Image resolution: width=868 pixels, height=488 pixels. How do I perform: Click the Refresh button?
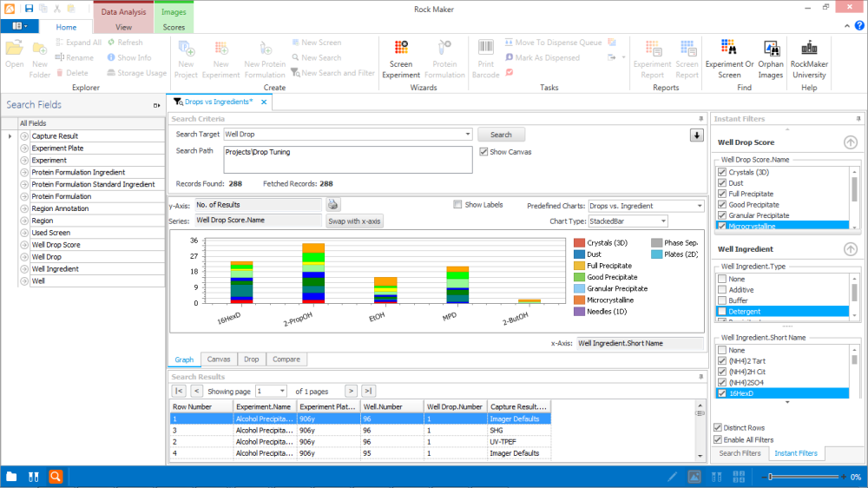(x=125, y=43)
